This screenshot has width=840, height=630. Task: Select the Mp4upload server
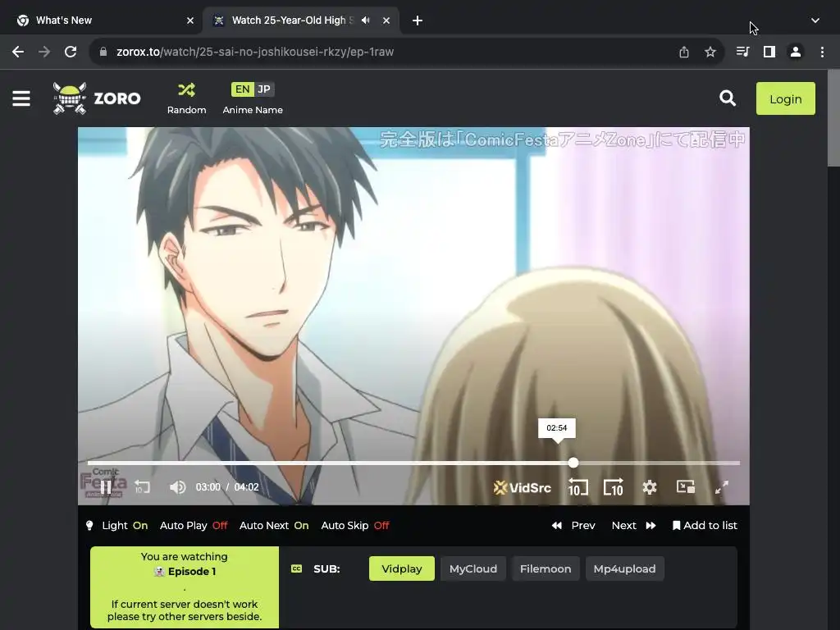click(x=624, y=568)
